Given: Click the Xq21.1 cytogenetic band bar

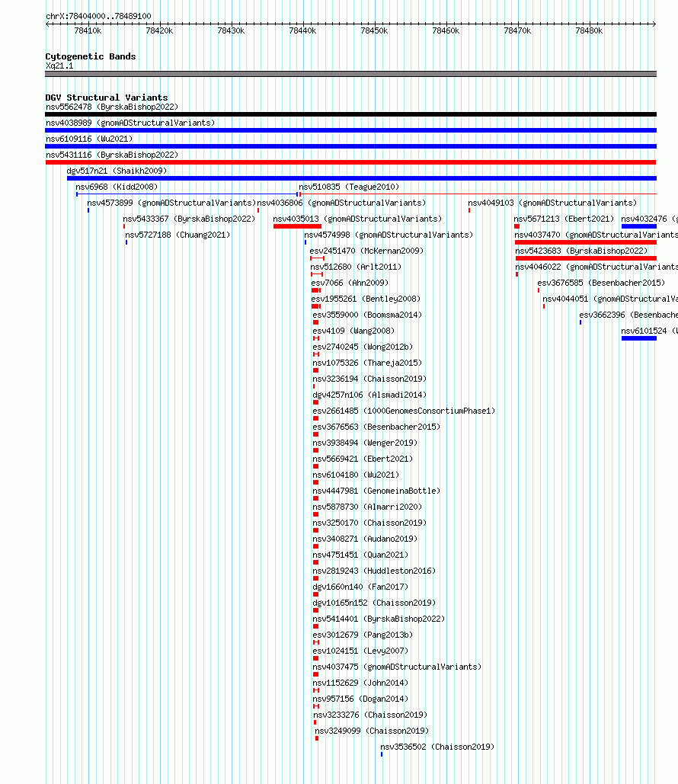Looking at the screenshot, I should point(350,74).
